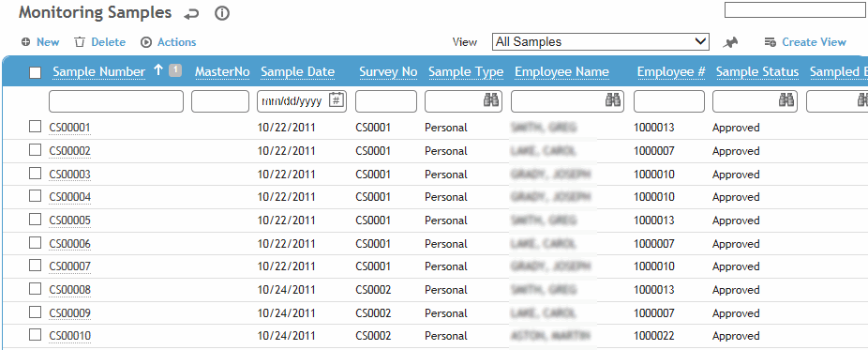
Task: Check the box for sample CS00004
Action: [x=35, y=196]
